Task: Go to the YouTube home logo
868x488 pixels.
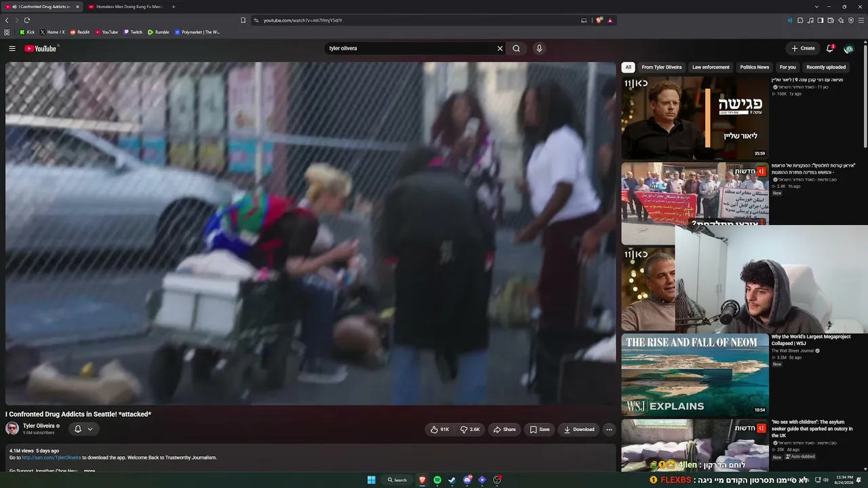Action: pyautogui.click(x=41, y=48)
